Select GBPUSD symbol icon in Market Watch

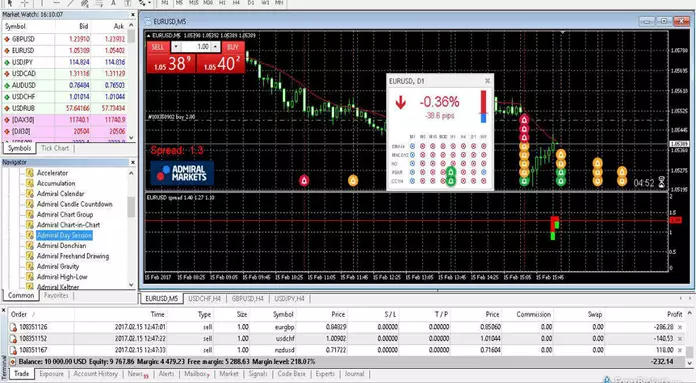click(7, 39)
